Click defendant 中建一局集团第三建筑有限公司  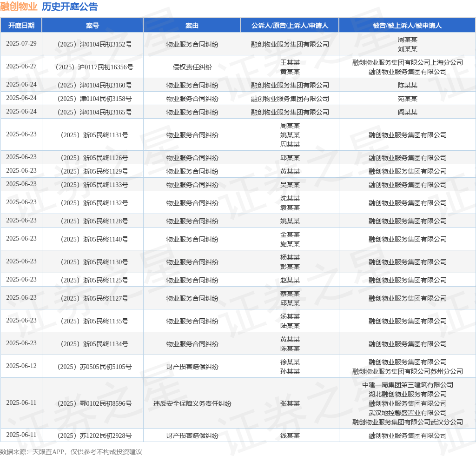(x=407, y=385)
